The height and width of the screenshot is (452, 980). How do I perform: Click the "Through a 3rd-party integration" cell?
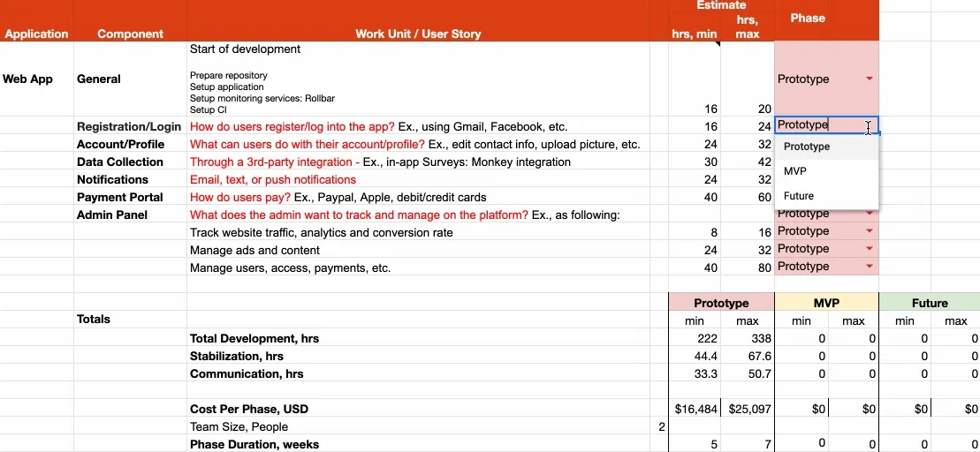(x=418, y=162)
